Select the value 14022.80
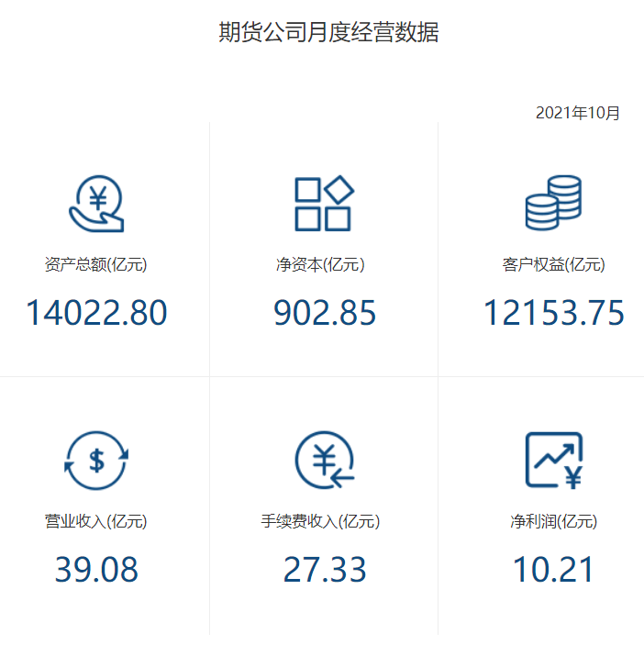644x645 pixels. point(96,313)
